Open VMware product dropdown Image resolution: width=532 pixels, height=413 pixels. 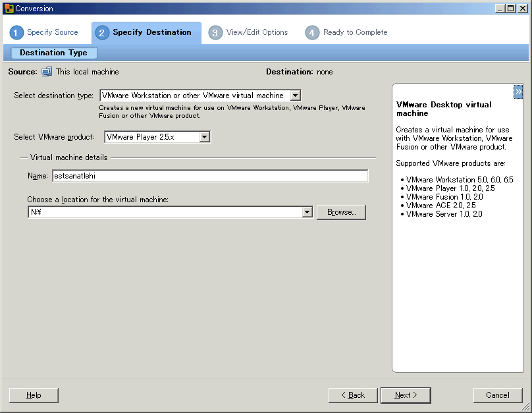coord(157,137)
